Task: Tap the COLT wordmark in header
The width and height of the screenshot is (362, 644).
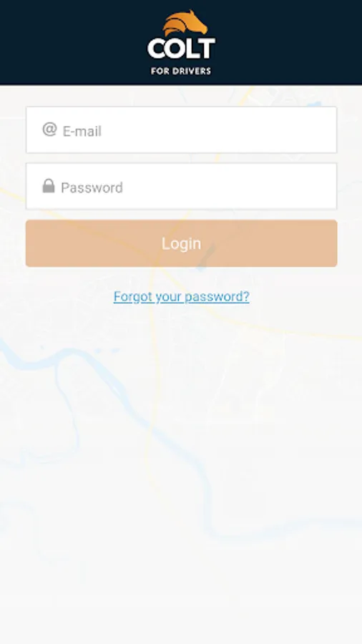Action: point(181,49)
